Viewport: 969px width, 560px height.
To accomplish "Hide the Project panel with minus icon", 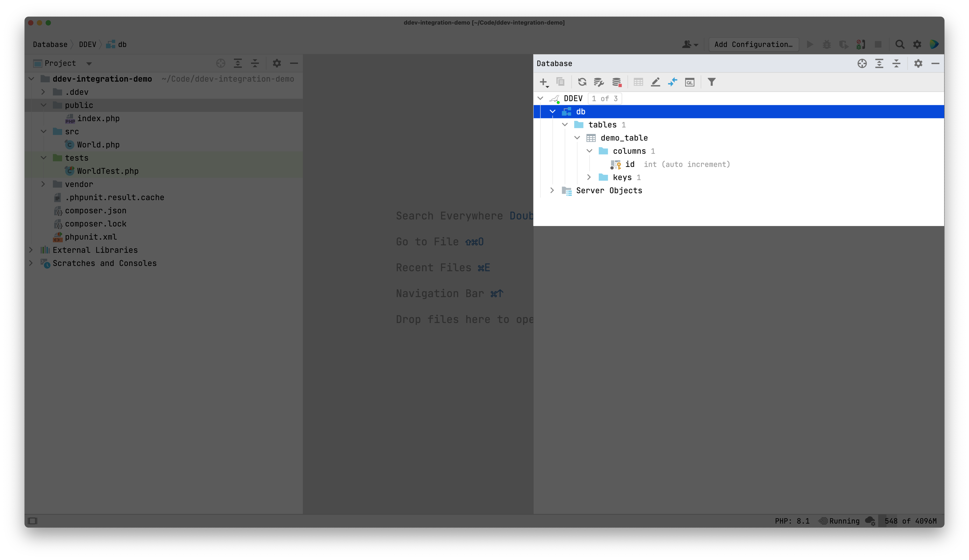I will coord(294,63).
